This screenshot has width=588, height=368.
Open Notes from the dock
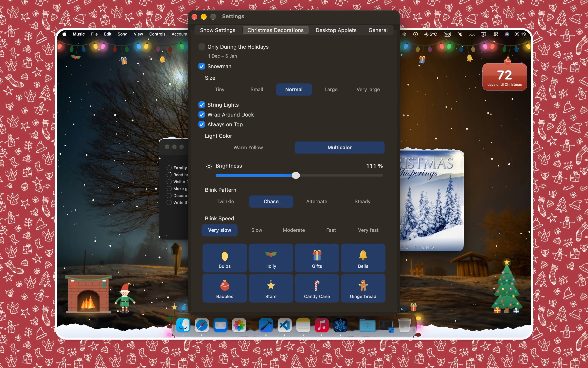point(303,325)
